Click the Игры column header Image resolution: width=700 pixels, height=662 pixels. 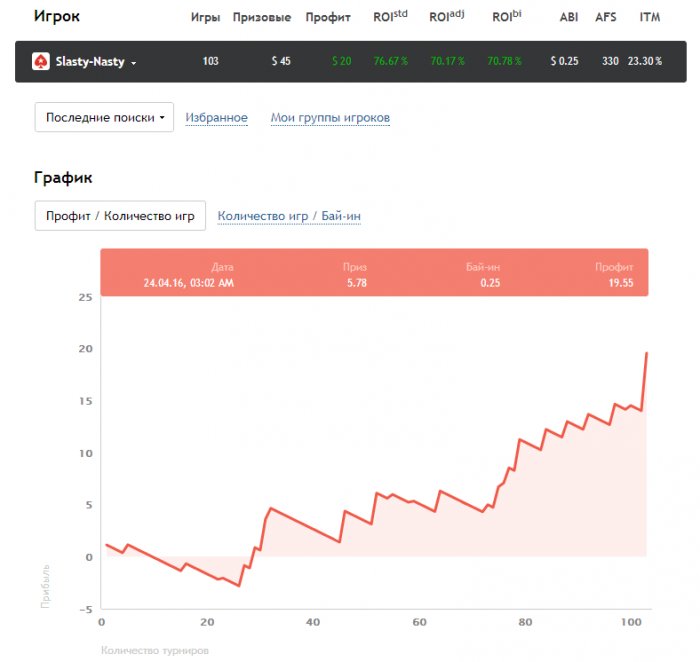click(x=205, y=17)
